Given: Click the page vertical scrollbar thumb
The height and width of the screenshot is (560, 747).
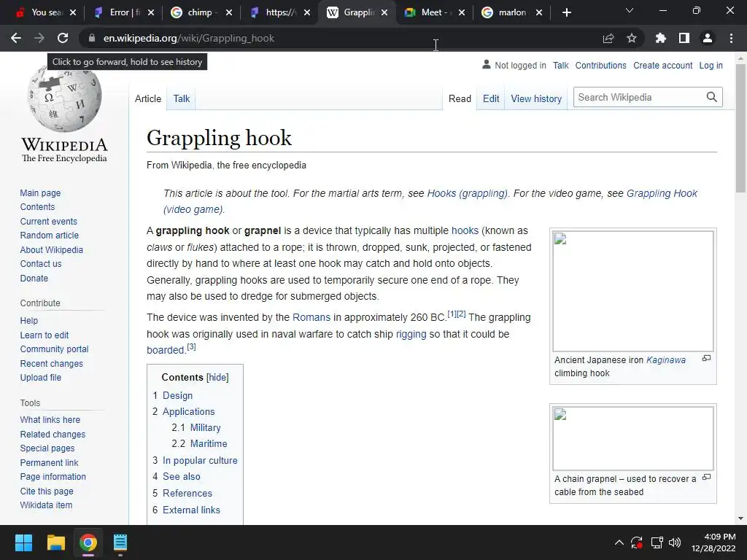Looking at the screenshot, I should pos(740,128).
